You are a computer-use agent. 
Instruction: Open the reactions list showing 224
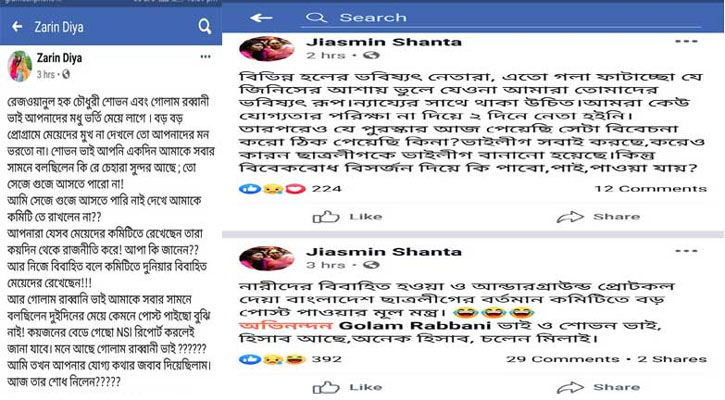pyautogui.click(x=290, y=189)
